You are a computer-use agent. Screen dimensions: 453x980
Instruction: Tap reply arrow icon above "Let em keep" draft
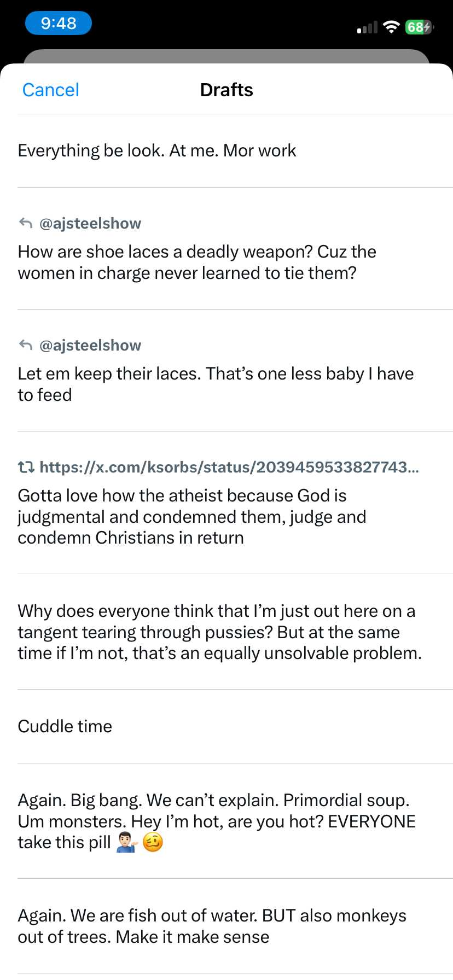(26, 345)
